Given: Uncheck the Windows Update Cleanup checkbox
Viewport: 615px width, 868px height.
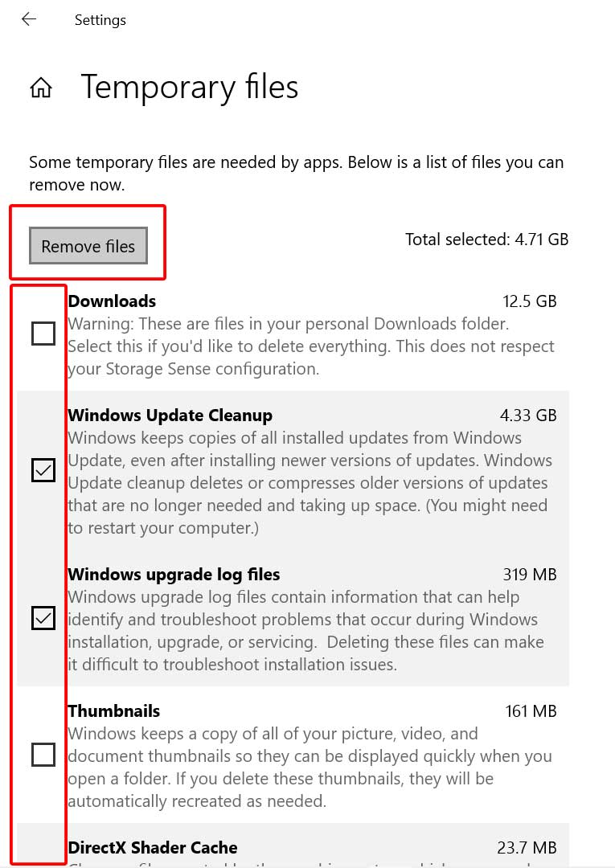Looking at the screenshot, I should point(43,470).
